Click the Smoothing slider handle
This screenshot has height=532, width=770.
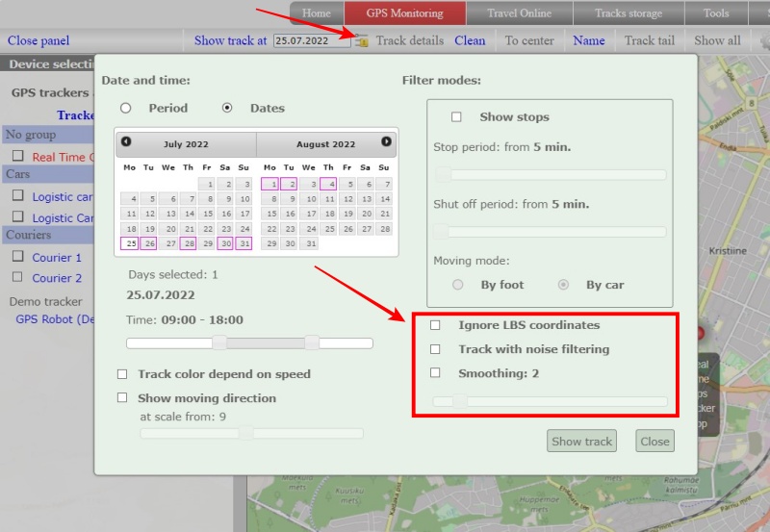click(459, 401)
